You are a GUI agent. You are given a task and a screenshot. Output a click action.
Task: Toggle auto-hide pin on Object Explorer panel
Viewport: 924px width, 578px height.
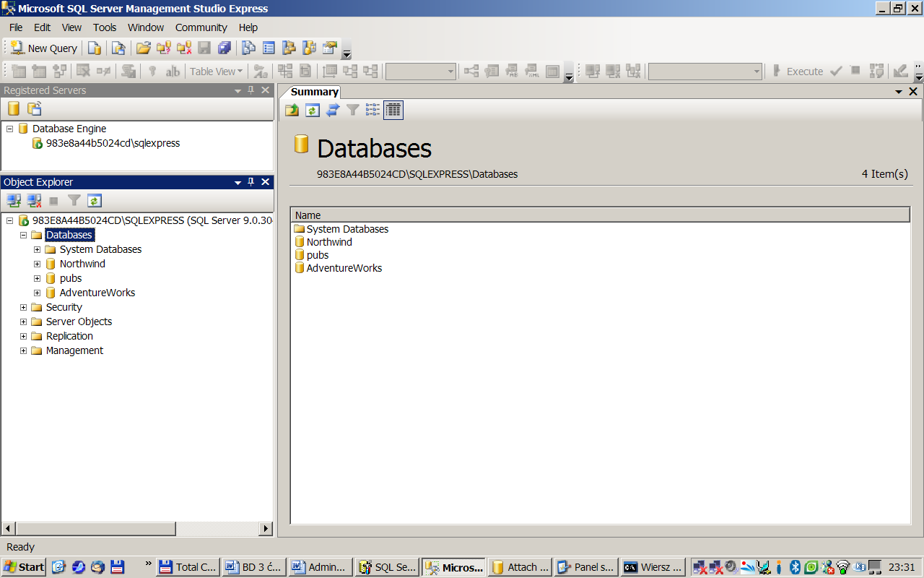(251, 182)
